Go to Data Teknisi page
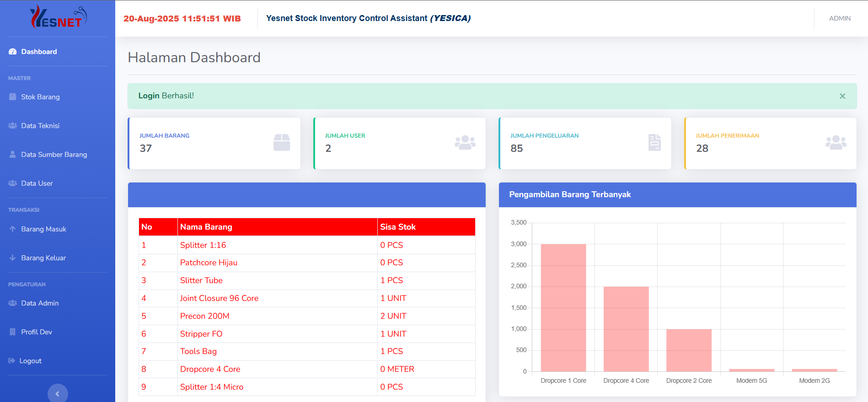This screenshot has width=868, height=402. coord(40,126)
